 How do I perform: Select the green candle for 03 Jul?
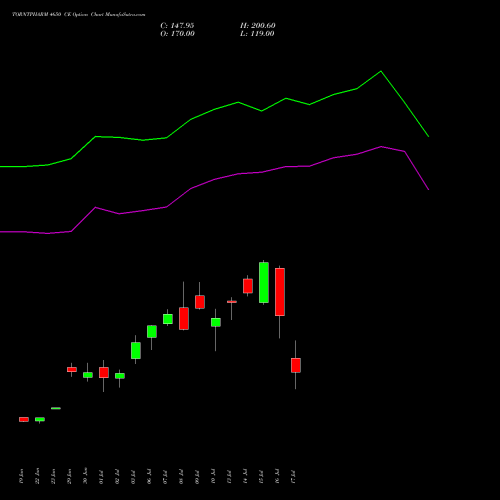pos(136,350)
